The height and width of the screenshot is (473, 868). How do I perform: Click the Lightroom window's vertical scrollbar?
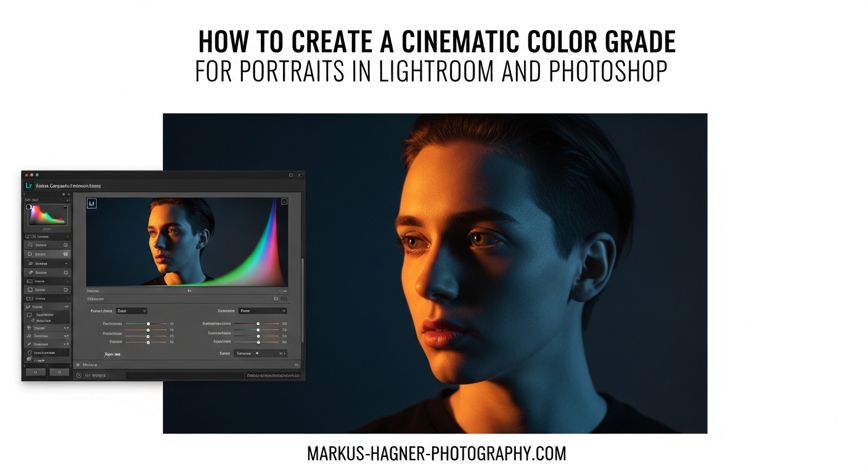point(303,301)
